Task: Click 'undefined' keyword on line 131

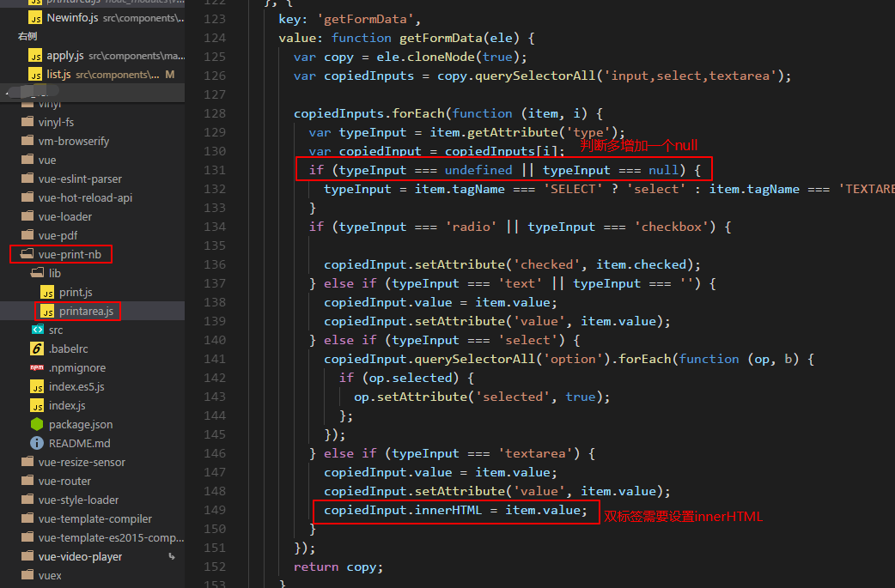Action: tap(478, 170)
